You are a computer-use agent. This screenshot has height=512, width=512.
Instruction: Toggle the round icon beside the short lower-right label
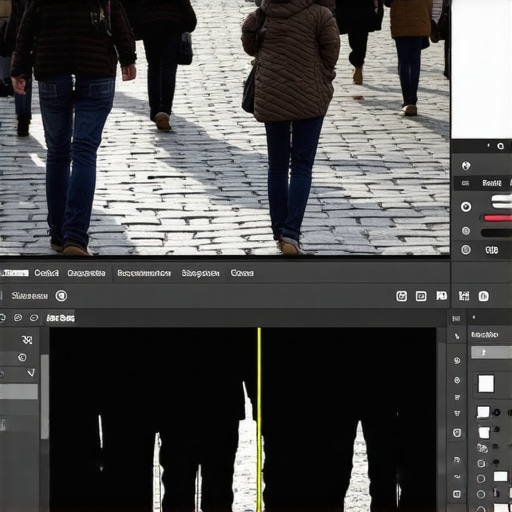466,250
